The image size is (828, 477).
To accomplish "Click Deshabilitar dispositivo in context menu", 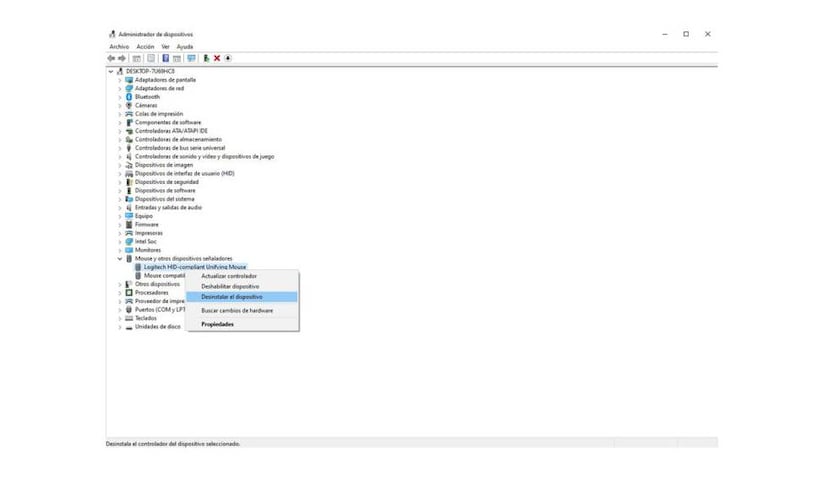I will (230, 286).
